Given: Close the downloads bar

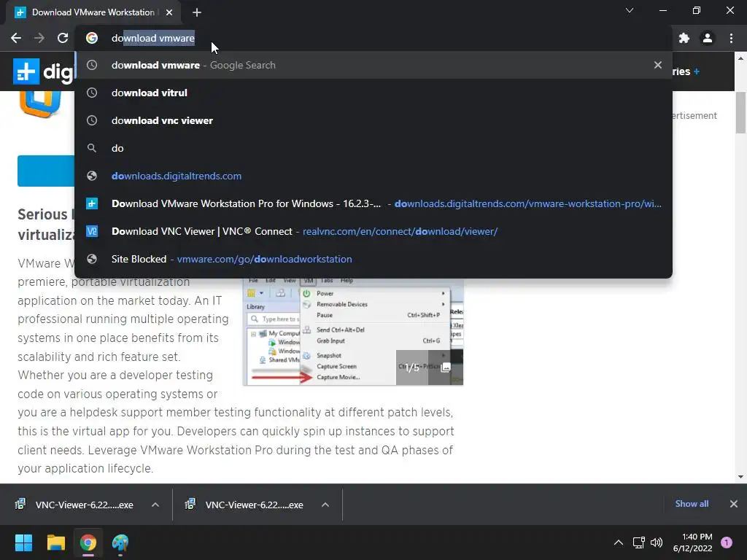Looking at the screenshot, I should click(x=734, y=504).
